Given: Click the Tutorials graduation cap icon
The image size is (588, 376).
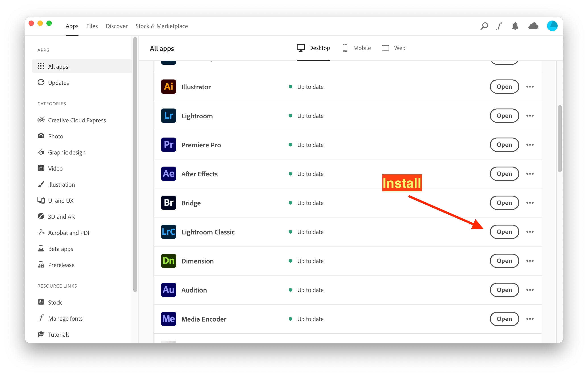Looking at the screenshot, I should click(x=41, y=334).
